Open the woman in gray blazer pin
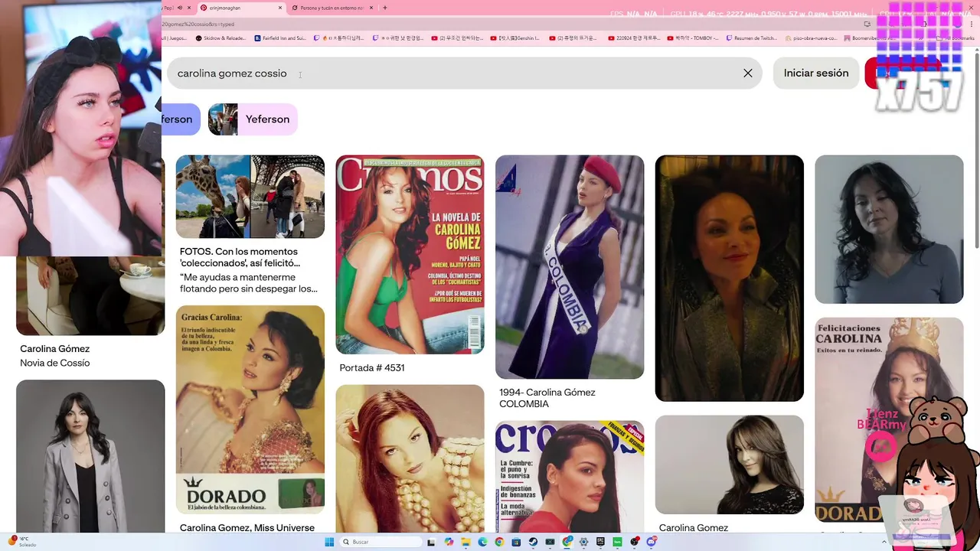The image size is (980, 551). [x=90, y=456]
